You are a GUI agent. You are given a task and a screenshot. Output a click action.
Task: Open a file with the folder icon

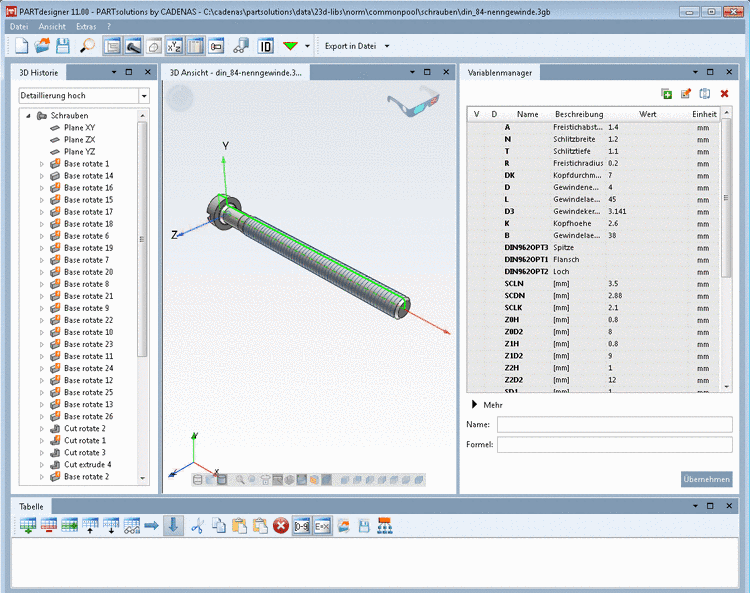click(x=42, y=46)
